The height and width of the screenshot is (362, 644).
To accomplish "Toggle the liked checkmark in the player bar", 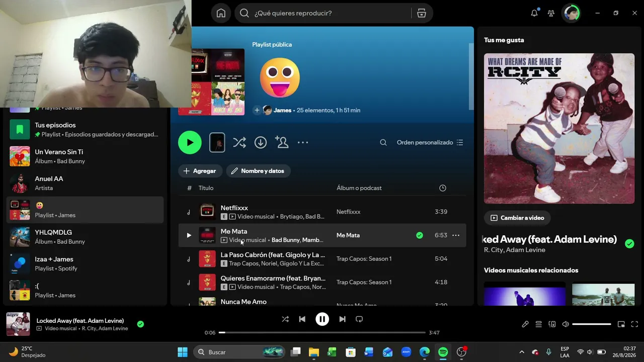I will click(x=140, y=324).
